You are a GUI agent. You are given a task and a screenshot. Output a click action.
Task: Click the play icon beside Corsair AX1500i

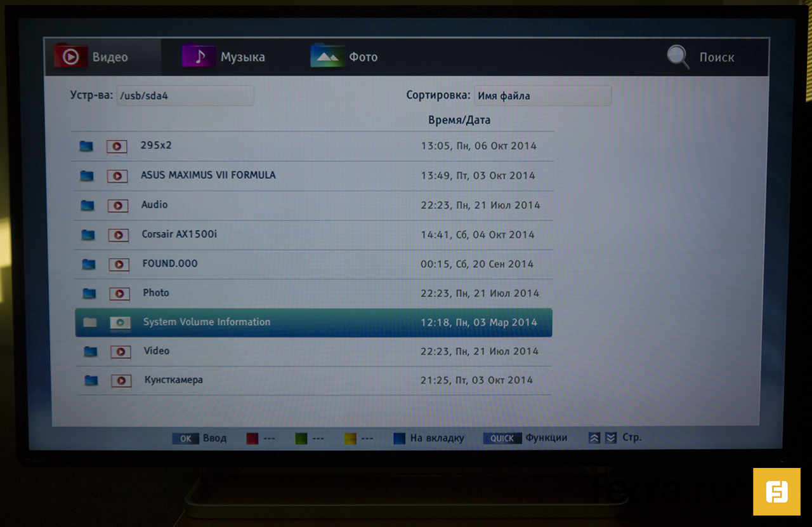coord(118,236)
